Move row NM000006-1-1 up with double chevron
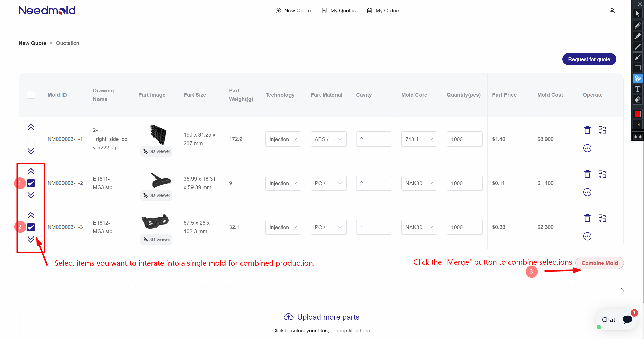644x339 pixels. click(x=31, y=127)
